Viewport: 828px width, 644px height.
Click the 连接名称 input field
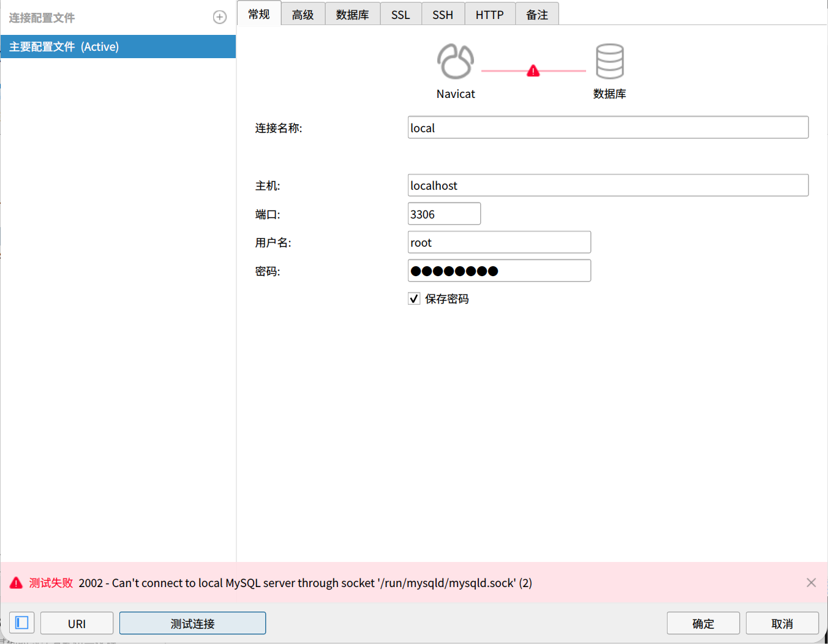608,127
